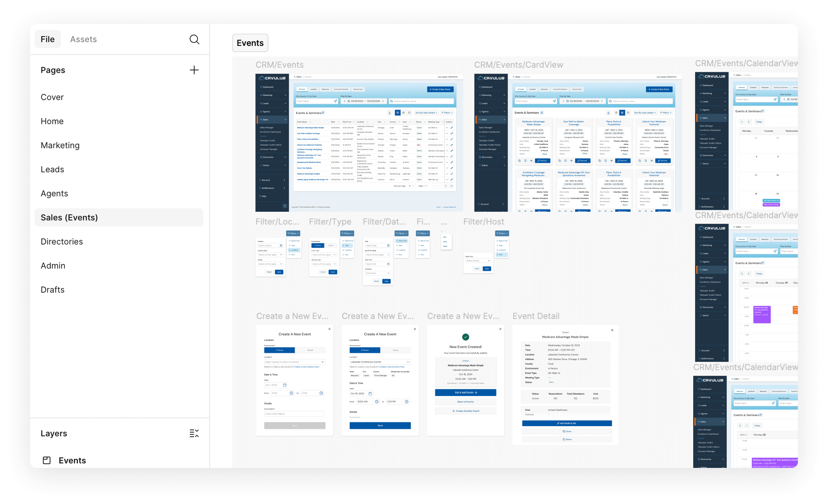
Task: Click the Events tab label above the canvas
Action: (x=250, y=43)
